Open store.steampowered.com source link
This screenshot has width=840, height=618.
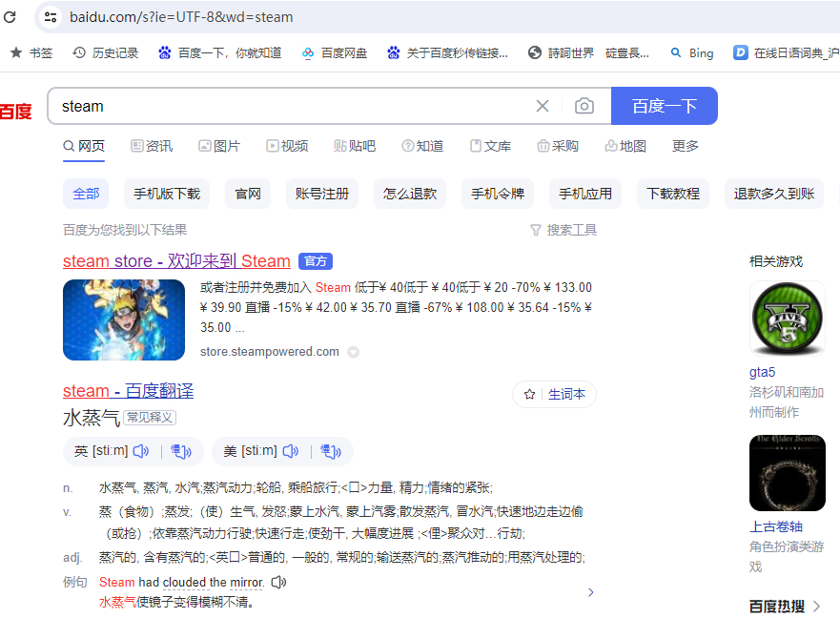270,352
